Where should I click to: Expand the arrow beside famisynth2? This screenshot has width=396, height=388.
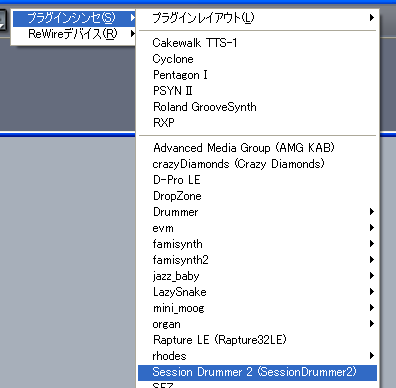372,260
